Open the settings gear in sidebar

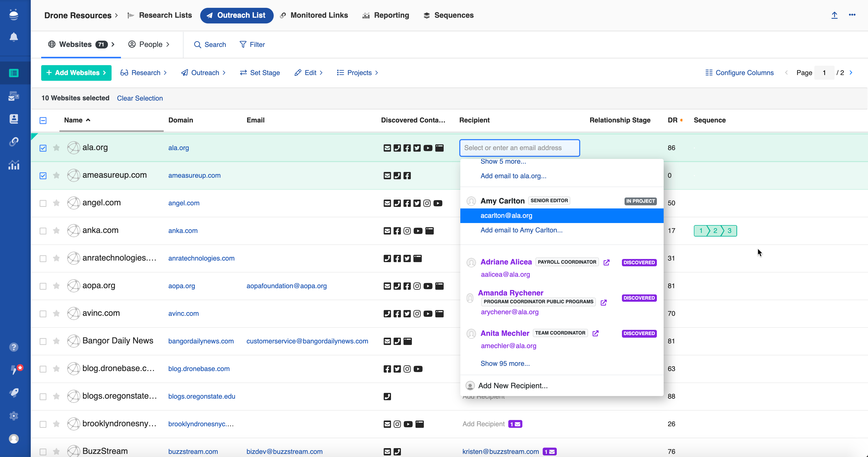14,416
